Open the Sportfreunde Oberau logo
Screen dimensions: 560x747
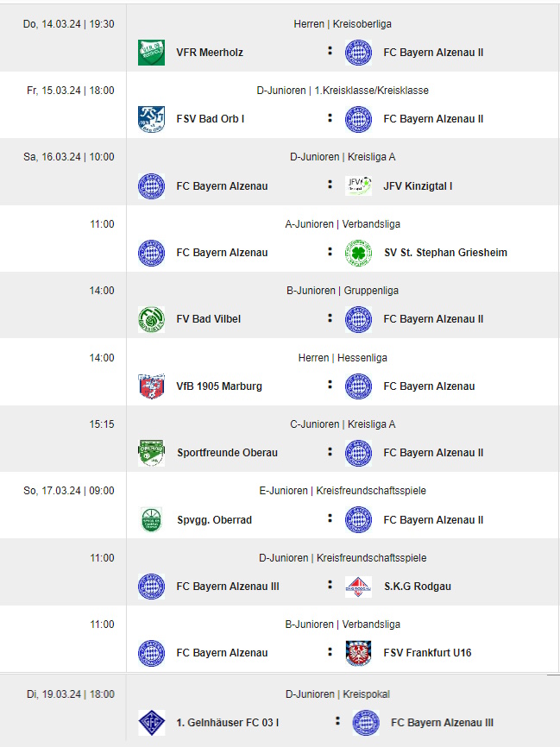tap(151, 453)
